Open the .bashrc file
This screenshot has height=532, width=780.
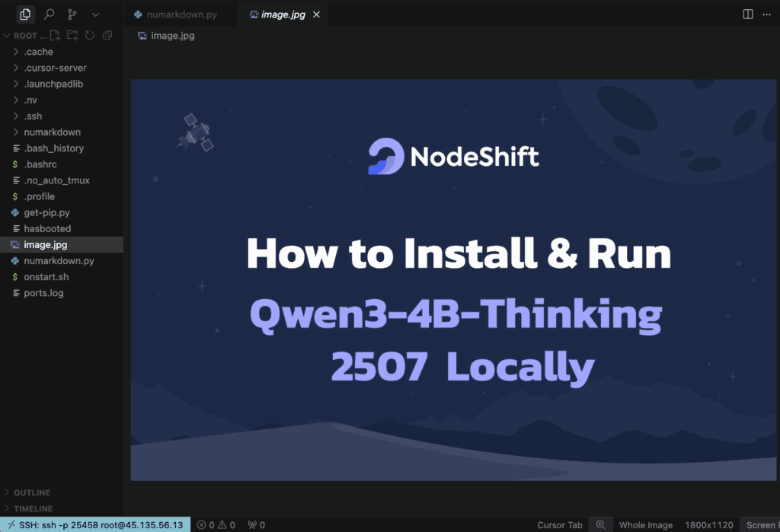tap(62, 164)
